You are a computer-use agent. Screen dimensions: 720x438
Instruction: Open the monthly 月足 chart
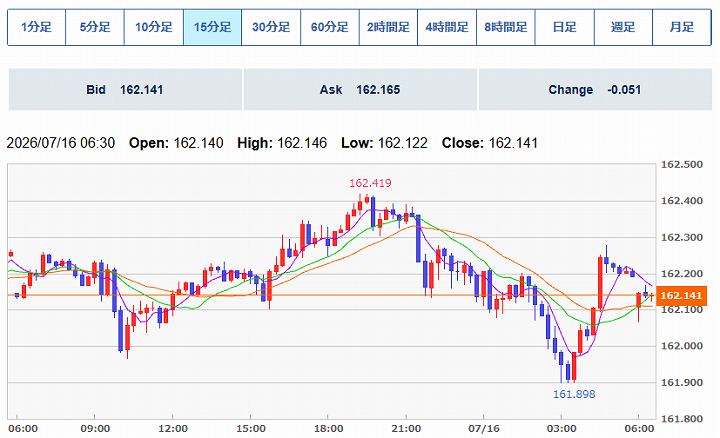682,27
